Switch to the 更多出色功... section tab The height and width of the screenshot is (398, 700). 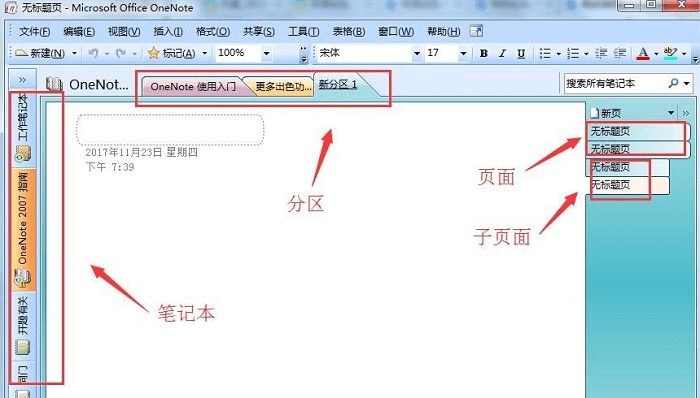[x=283, y=87]
